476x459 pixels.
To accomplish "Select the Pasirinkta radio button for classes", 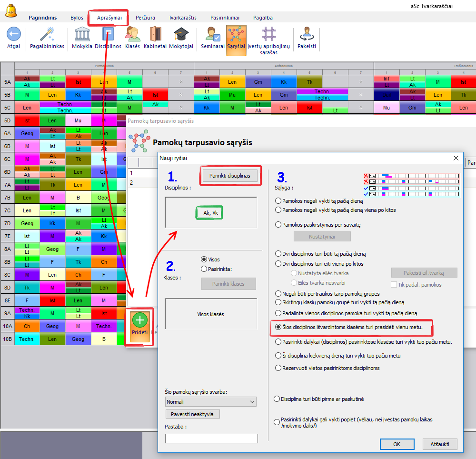I will click(x=204, y=269).
